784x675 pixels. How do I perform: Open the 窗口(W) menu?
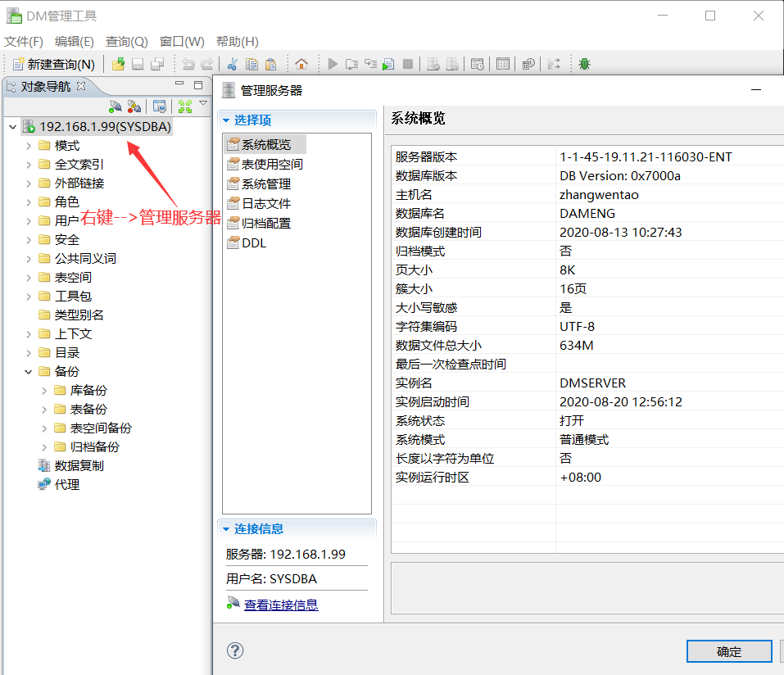tap(182, 42)
